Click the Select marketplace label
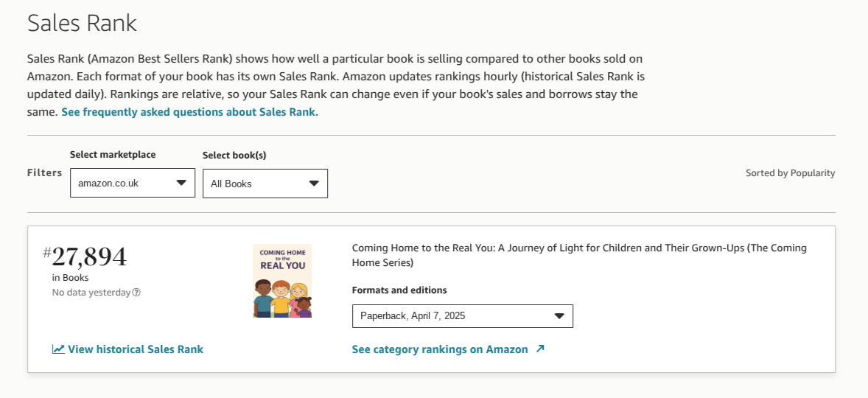 point(113,155)
